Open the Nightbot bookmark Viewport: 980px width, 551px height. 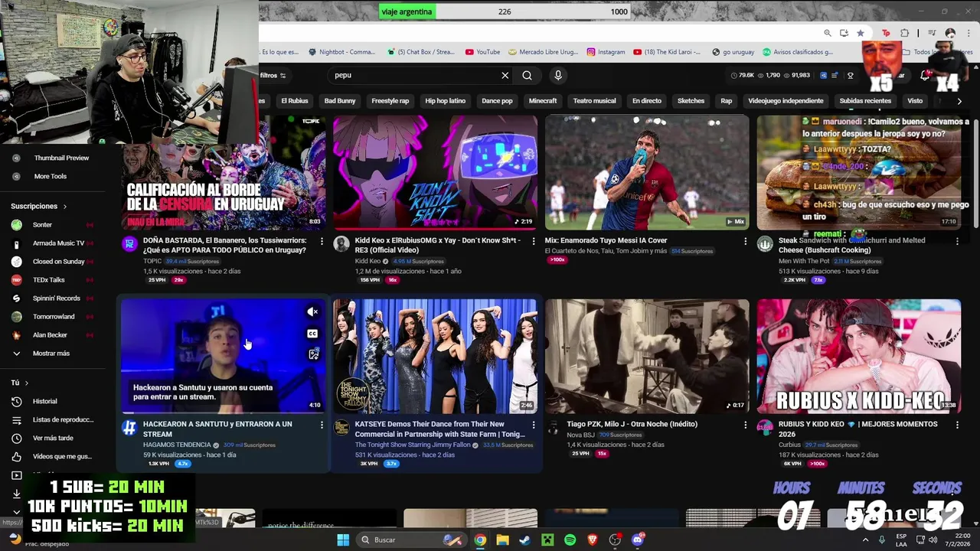(341, 52)
